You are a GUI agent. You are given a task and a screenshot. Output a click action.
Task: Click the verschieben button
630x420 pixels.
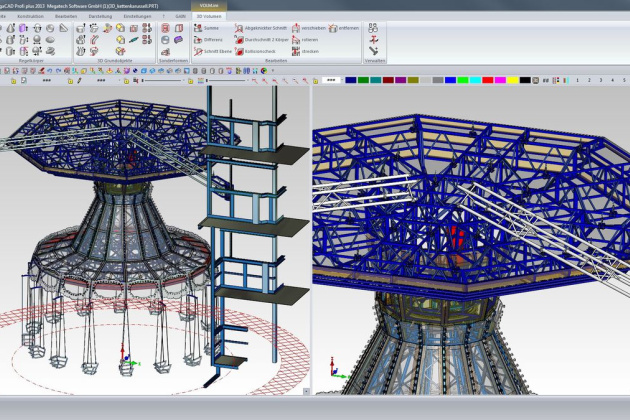(312, 28)
